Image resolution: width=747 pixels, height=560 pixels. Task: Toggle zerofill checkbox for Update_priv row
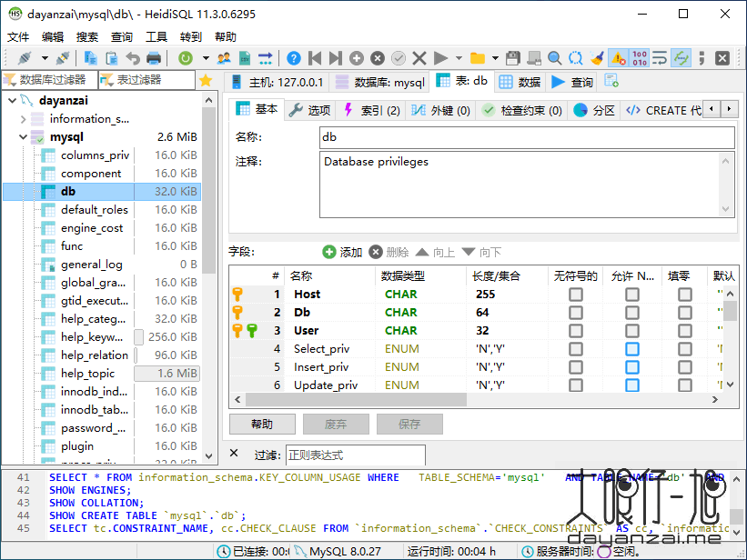pos(685,385)
